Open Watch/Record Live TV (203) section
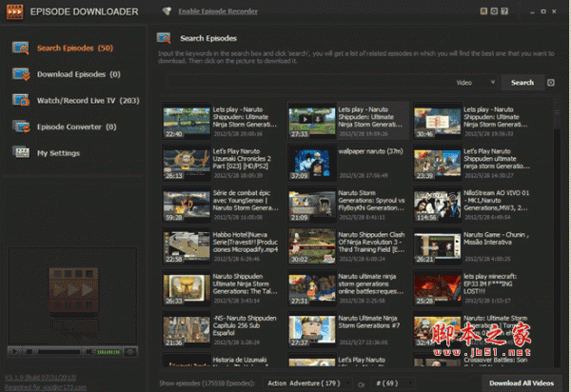The image size is (571, 392). [x=88, y=101]
